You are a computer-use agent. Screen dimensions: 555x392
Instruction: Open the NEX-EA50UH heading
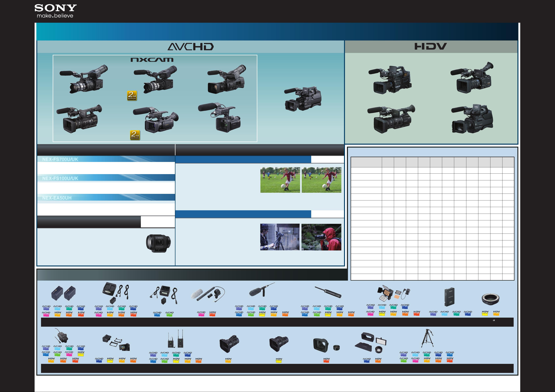(x=57, y=198)
